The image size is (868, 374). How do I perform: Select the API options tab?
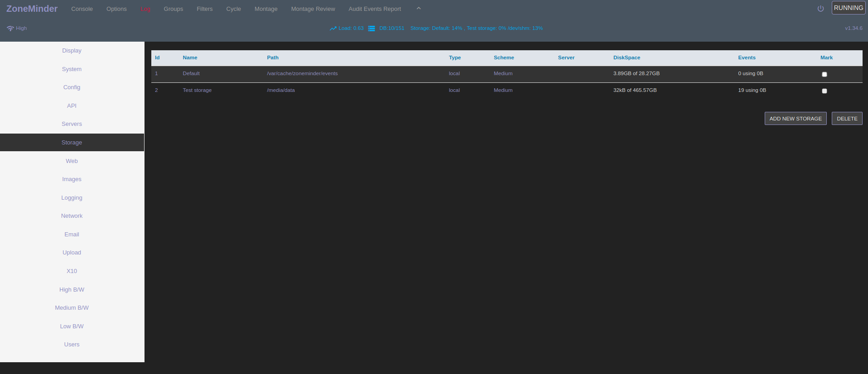click(72, 106)
